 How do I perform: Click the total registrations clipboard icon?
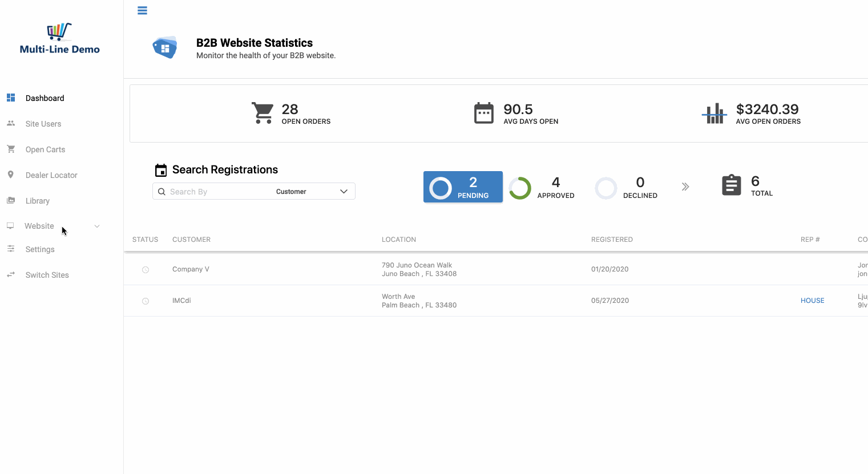tap(732, 185)
